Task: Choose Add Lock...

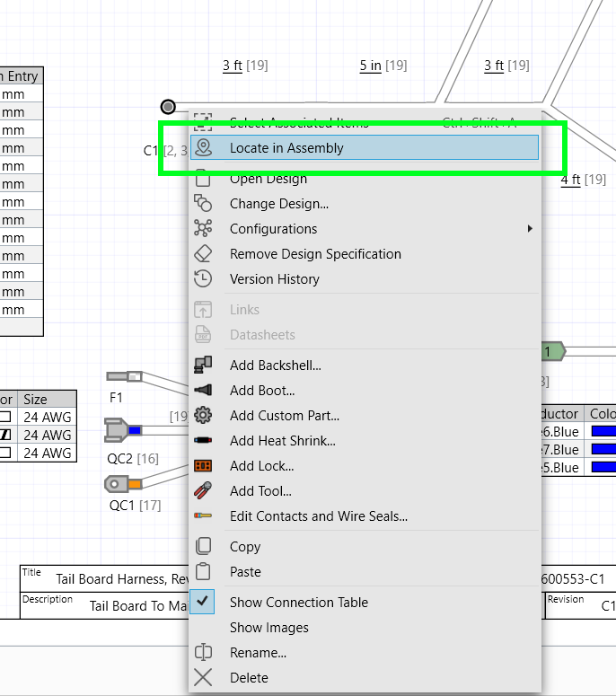Action: (365, 465)
